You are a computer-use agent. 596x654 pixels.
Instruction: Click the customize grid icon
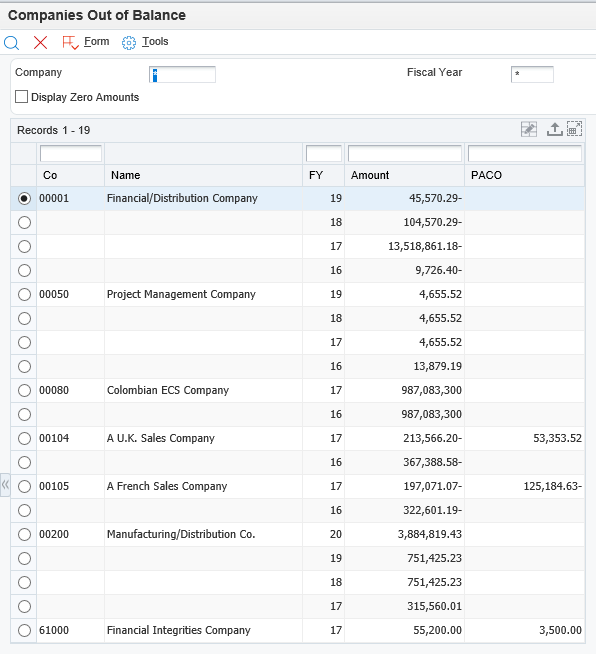pos(529,129)
